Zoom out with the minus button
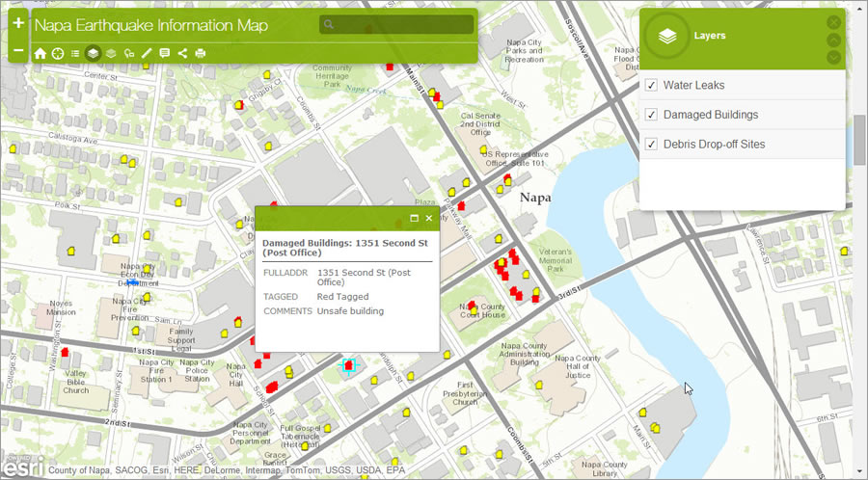Image resolution: width=868 pixels, height=480 pixels. coord(18,50)
